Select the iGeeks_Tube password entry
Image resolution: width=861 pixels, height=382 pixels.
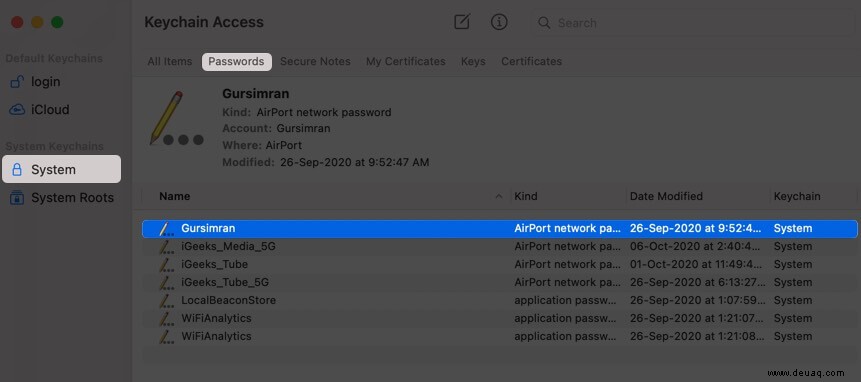pos(500,265)
